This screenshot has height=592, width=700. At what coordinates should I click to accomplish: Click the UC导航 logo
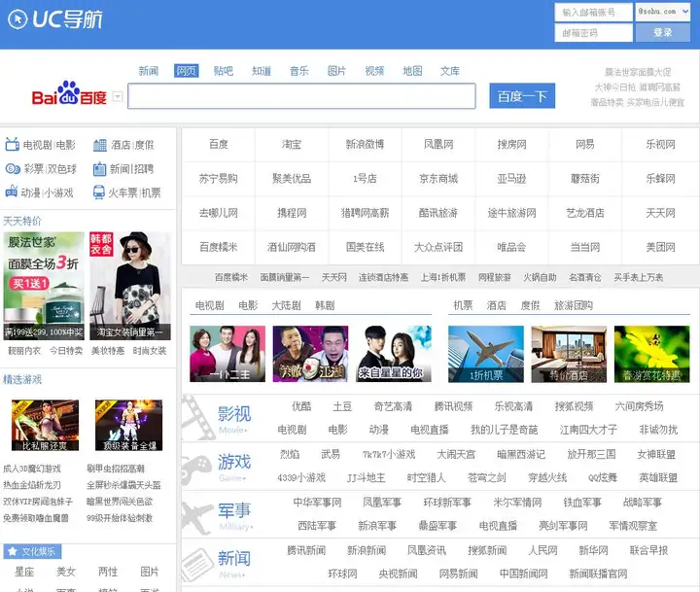tap(55, 19)
